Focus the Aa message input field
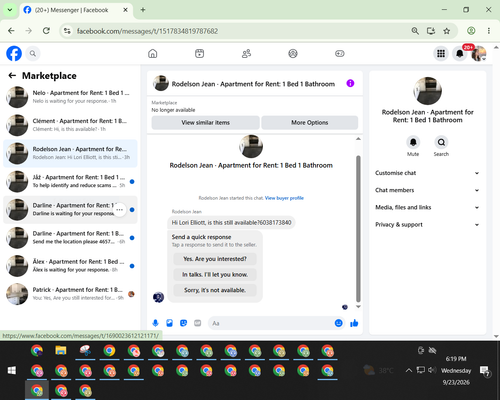The image size is (500, 400). click(270, 323)
